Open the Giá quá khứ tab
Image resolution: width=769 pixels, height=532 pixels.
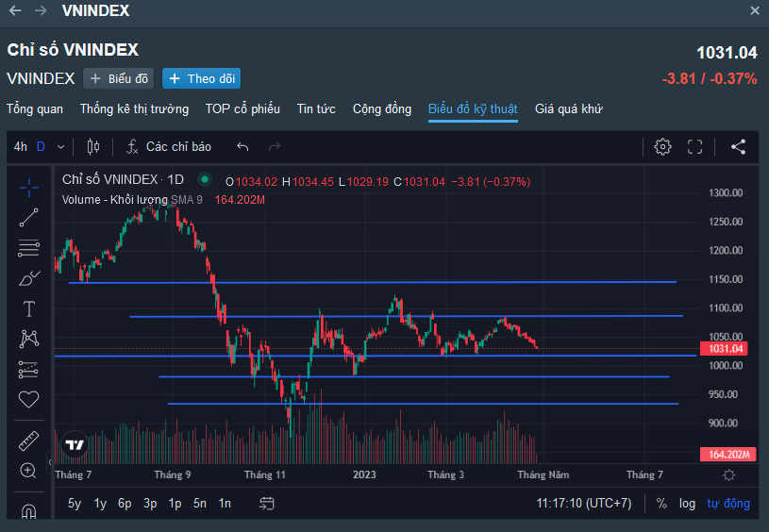click(x=569, y=108)
